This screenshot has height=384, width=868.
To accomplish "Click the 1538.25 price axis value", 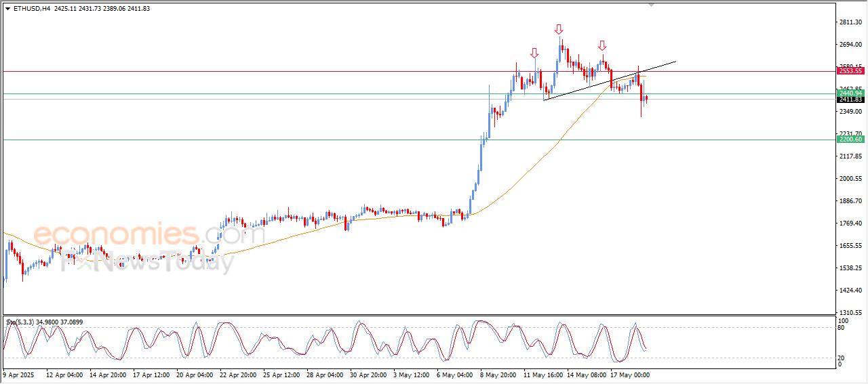I will [x=850, y=268].
